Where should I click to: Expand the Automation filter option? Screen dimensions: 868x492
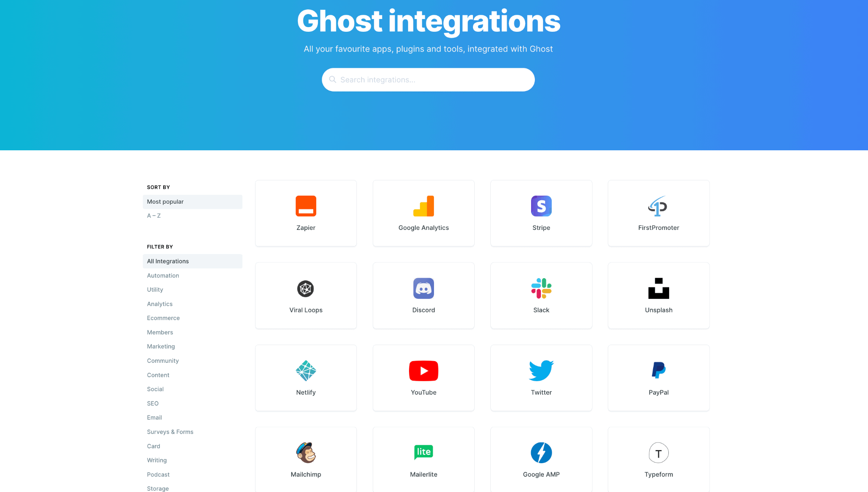point(162,275)
